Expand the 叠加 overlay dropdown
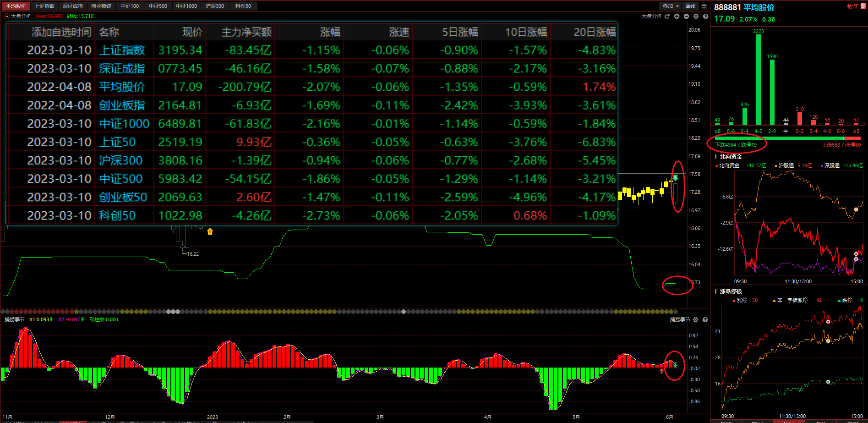The height and width of the screenshot is (423, 868). click(x=671, y=6)
